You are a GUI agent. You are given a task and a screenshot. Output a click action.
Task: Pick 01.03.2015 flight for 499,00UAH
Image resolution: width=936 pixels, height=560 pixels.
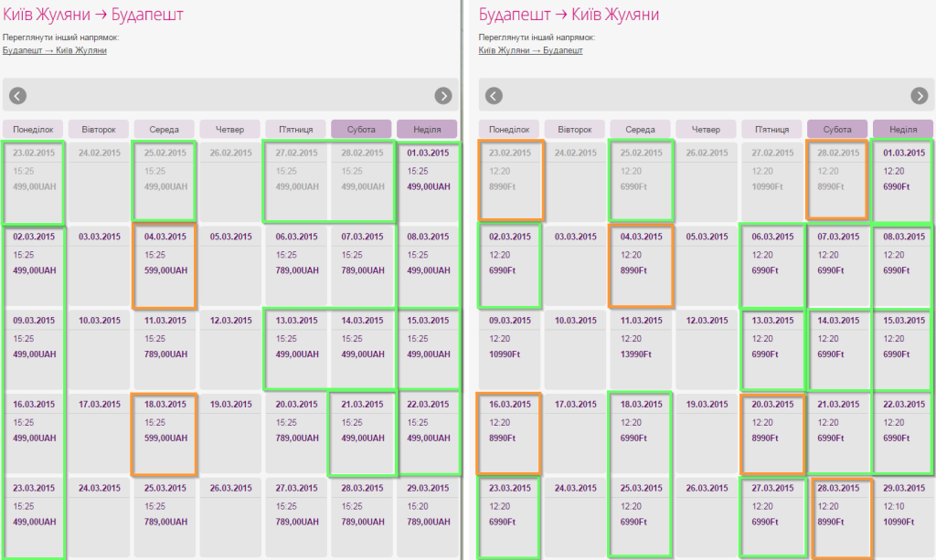click(428, 182)
